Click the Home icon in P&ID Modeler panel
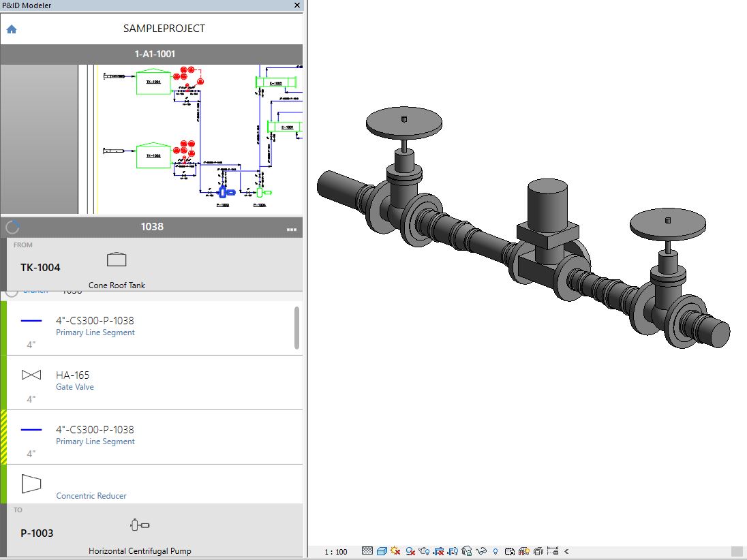 pyautogui.click(x=11, y=29)
